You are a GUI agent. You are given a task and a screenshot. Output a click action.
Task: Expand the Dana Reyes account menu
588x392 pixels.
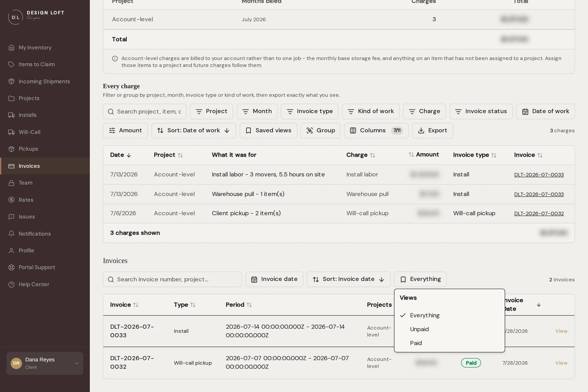click(x=45, y=363)
